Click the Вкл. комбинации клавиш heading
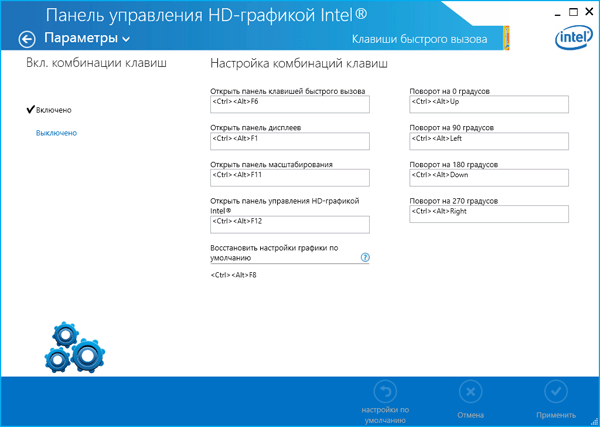The height and width of the screenshot is (427, 600). (x=96, y=63)
